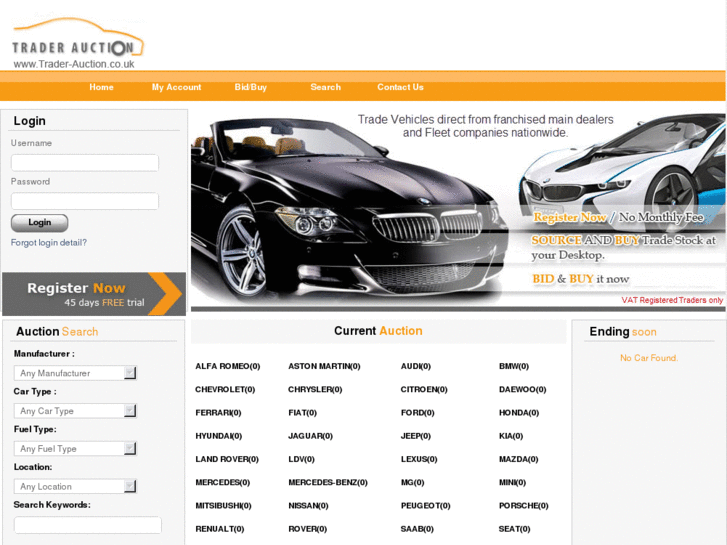727x545 pixels.
Task: Open the MAZDA(0) auction link
Action: 518,459
